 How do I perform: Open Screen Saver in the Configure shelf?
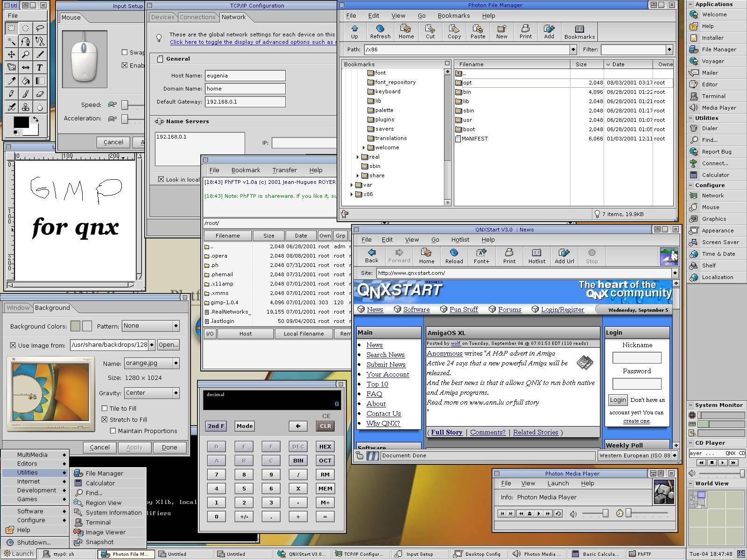click(720, 242)
